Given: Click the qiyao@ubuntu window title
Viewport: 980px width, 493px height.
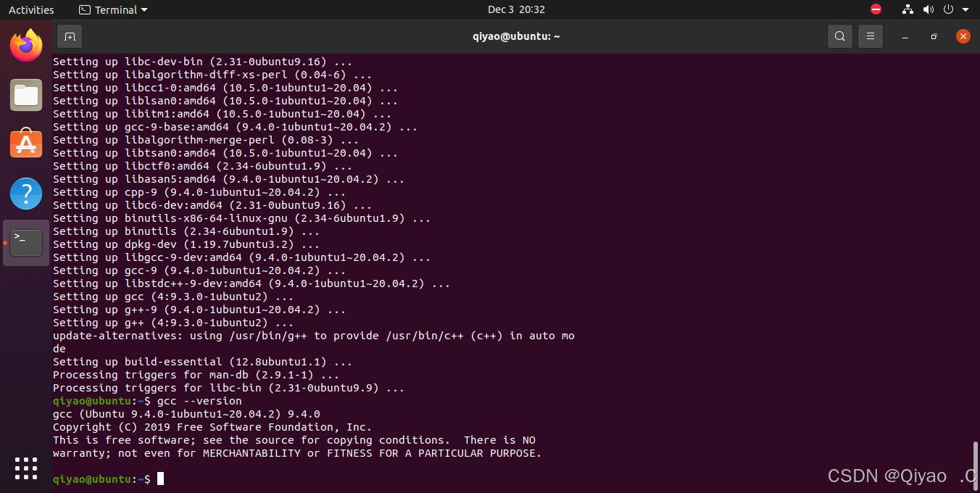Looking at the screenshot, I should coord(516,36).
